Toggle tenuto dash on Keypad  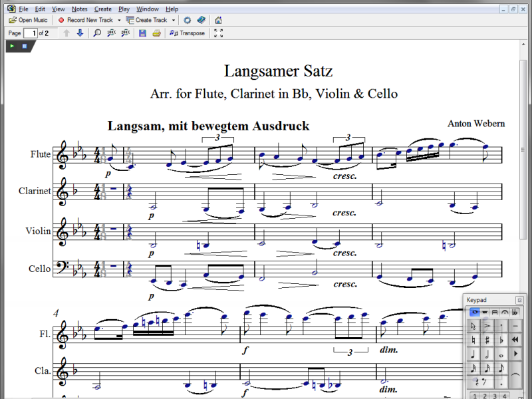(515, 326)
